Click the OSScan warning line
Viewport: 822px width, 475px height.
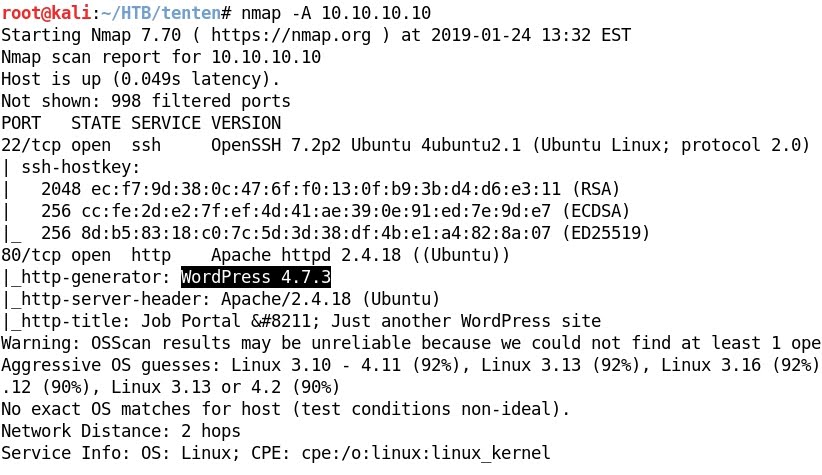tap(411, 343)
